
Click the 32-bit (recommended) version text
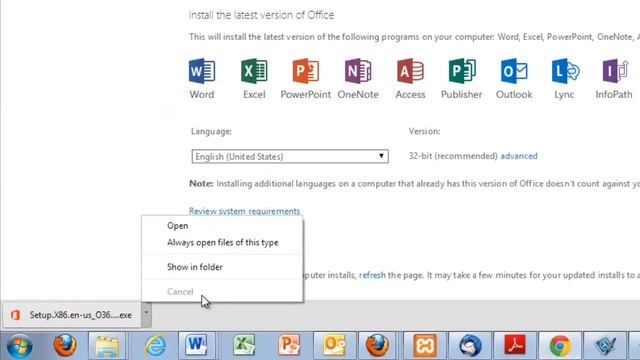[453, 156]
